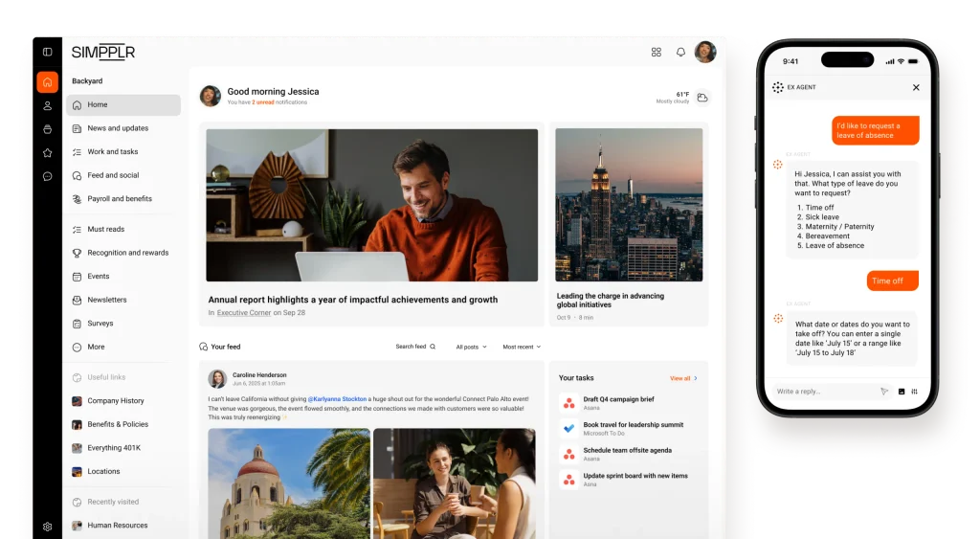
Task: Click the Microsoft To Do checkmark icon
Action: pyautogui.click(x=568, y=429)
